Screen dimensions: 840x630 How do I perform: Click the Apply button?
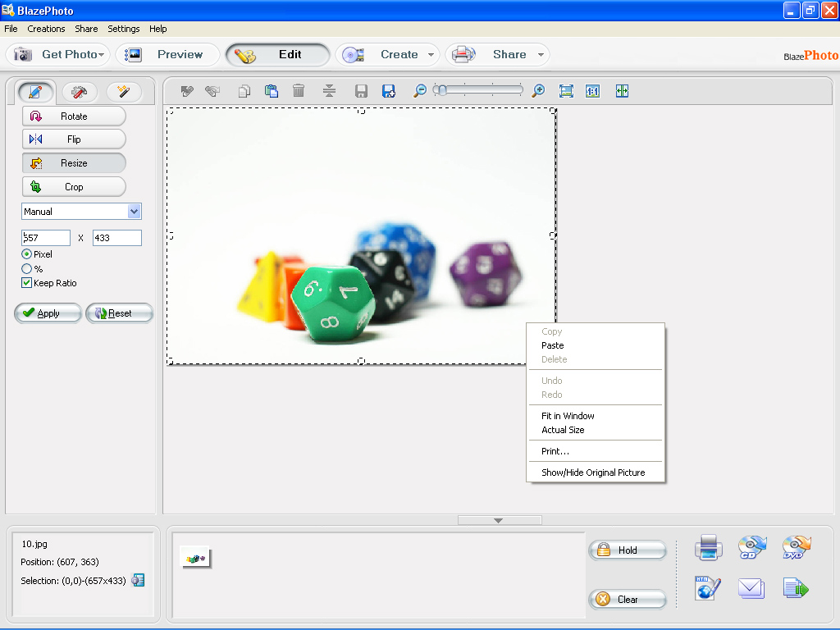coord(48,313)
